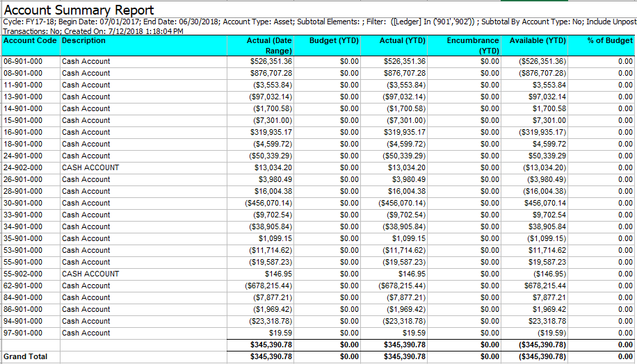Click Available (YTD) value ($13,034.20)
The image size is (637, 364).
(x=545, y=167)
